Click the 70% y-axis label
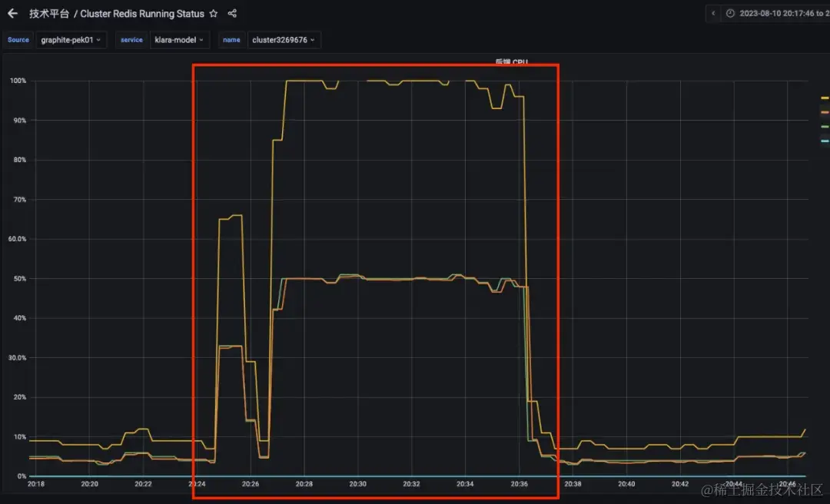 [19, 200]
